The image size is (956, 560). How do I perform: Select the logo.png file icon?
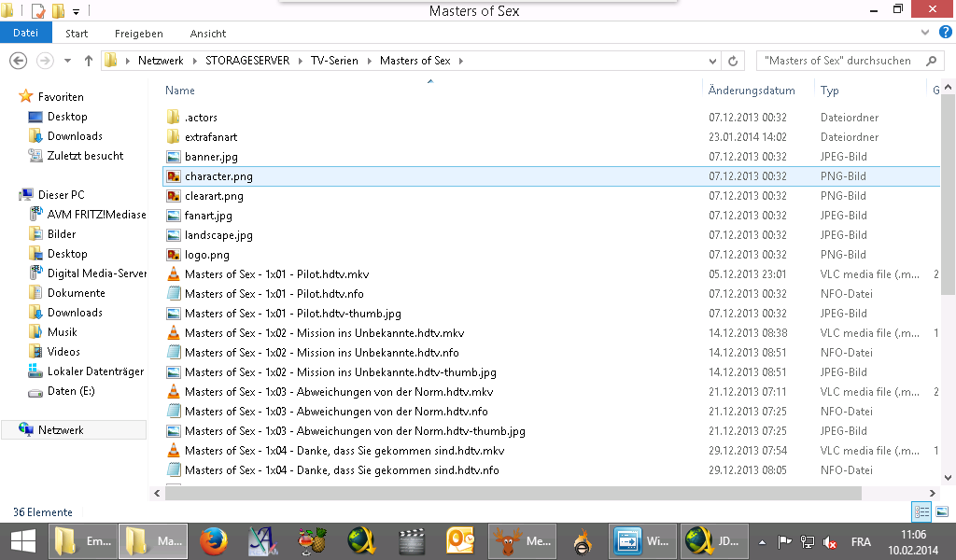(173, 254)
